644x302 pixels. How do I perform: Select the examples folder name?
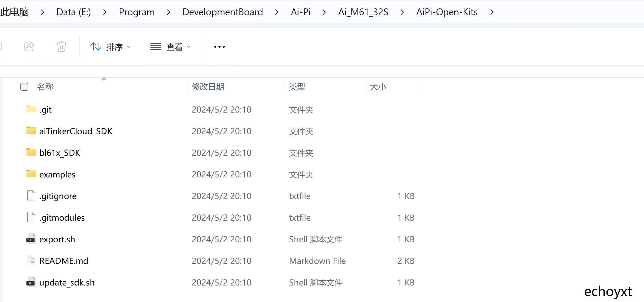coord(57,175)
